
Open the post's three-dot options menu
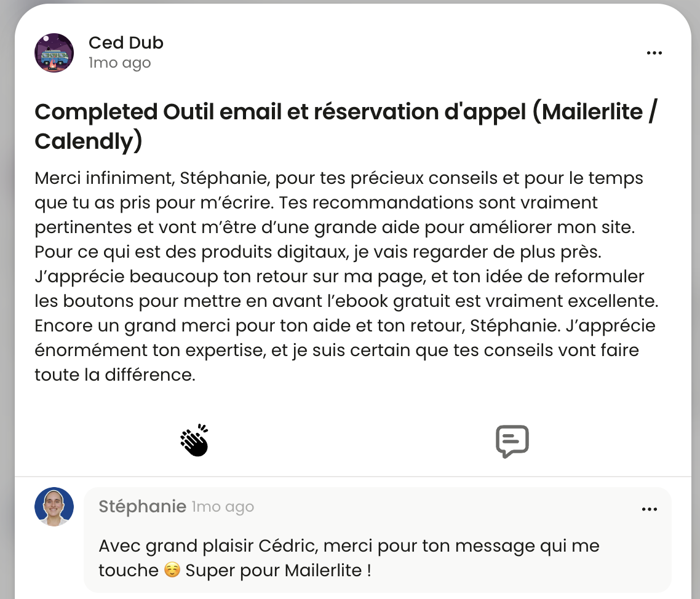point(654,53)
